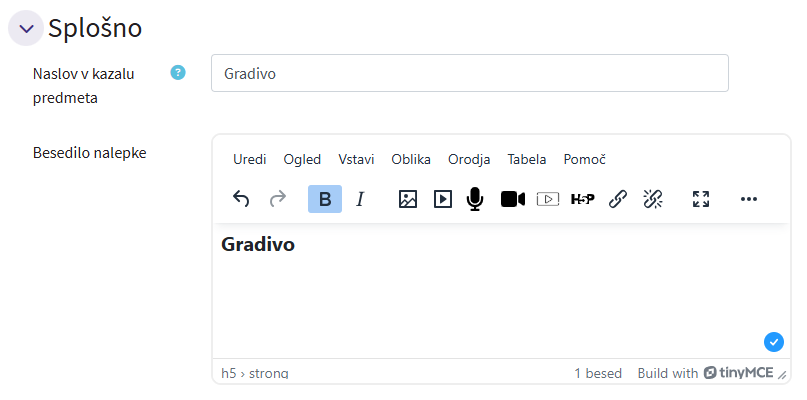The image size is (807, 400).
Task: Click the Undo arrow icon
Action: pos(241,199)
